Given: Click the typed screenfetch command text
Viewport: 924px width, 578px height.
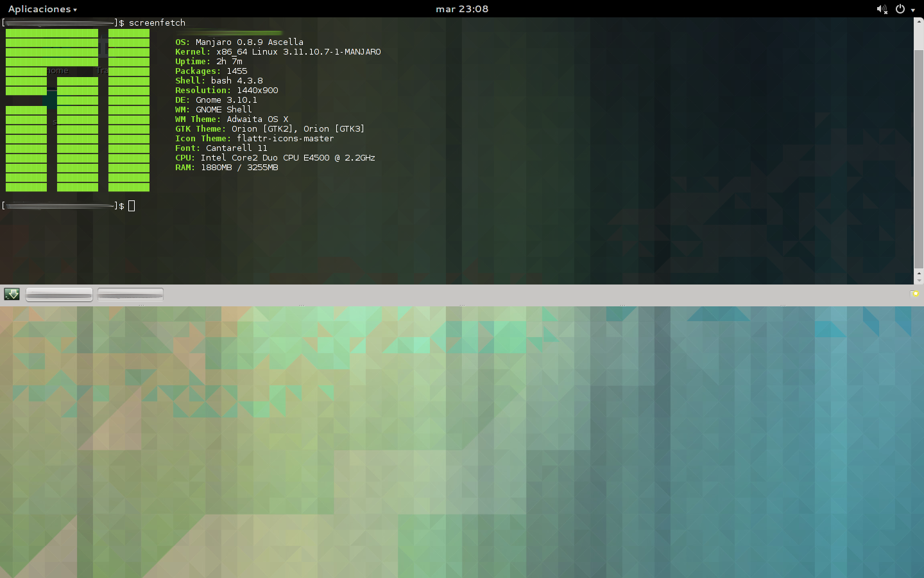Looking at the screenshot, I should click(x=157, y=22).
